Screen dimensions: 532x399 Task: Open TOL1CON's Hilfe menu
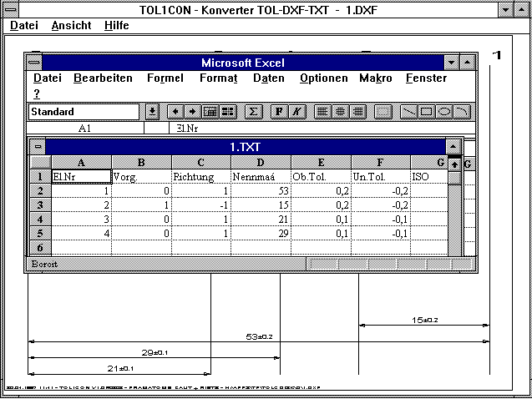[x=116, y=25]
